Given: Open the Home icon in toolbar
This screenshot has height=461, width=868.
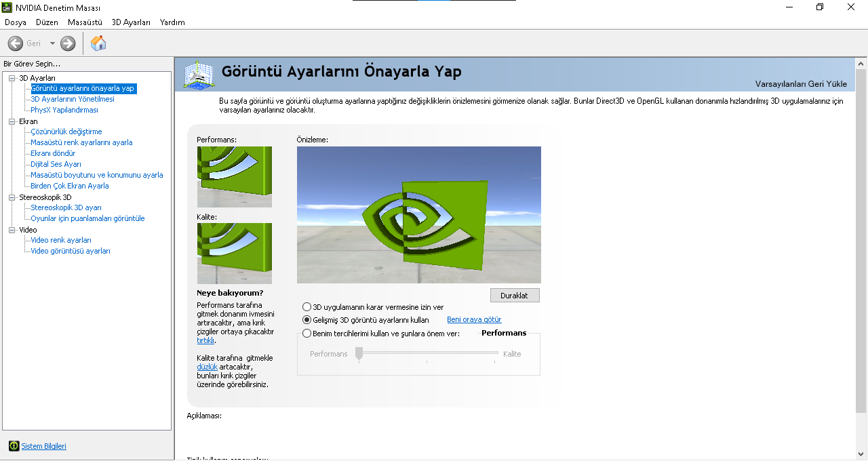Looking at the screenshot, I should pos(98,43).
